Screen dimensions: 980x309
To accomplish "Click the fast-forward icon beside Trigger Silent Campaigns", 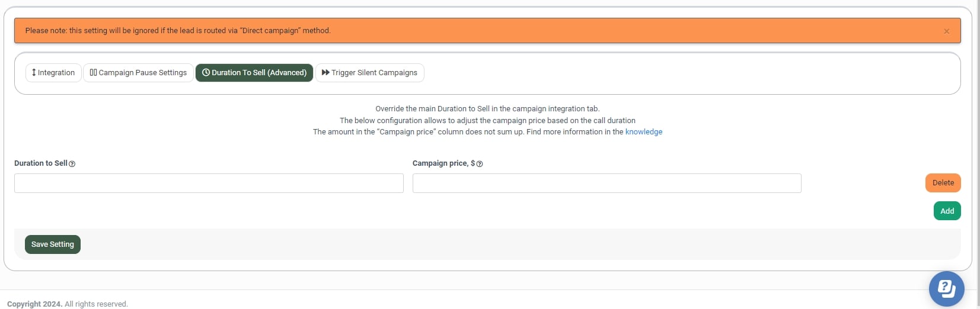I will (325, 72).
